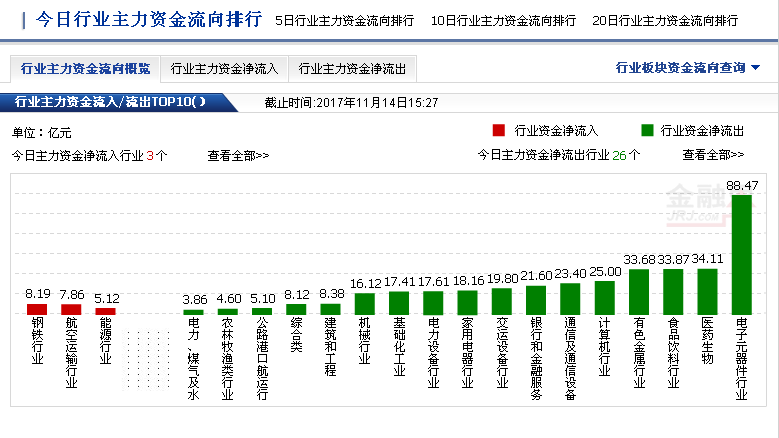Click the 单位：亿元 unit label

42,133
